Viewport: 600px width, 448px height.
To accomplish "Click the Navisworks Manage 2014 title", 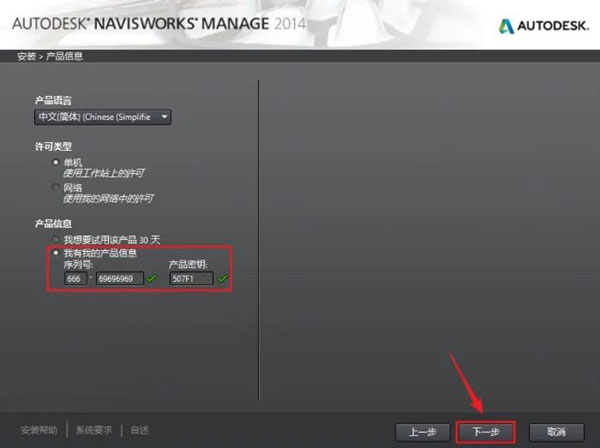I will point(159,24).
